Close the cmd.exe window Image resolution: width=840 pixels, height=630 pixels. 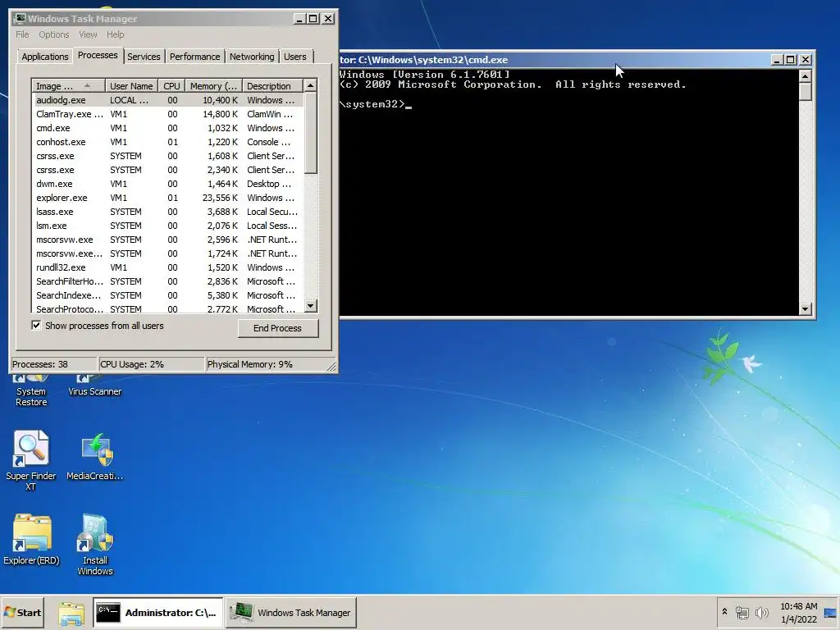806,59
